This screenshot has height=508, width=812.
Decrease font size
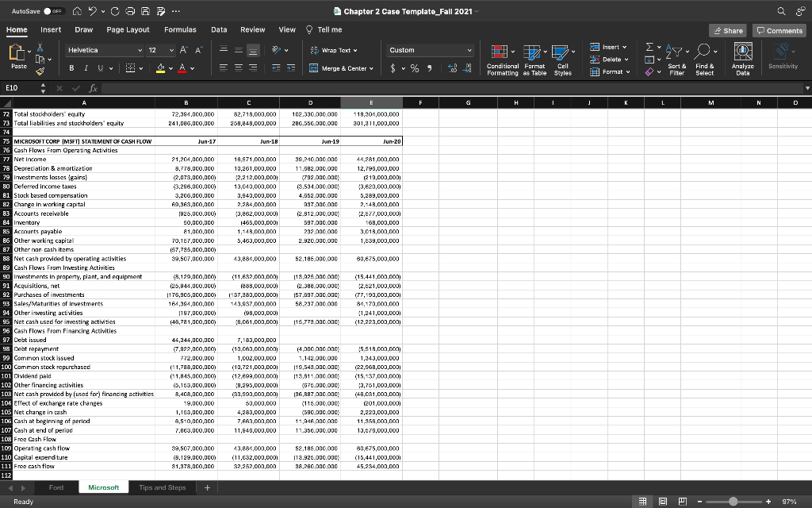[197, 50]
